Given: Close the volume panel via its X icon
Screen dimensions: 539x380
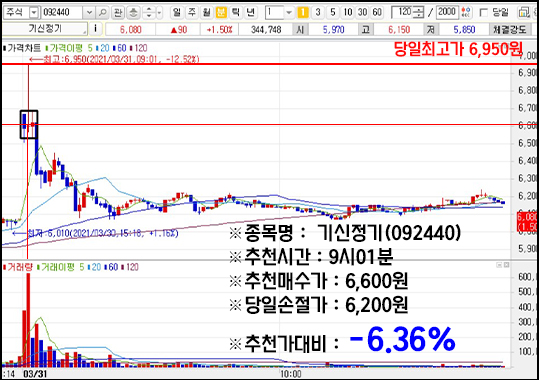Looking at the screenshot, I should coord(507,265).
